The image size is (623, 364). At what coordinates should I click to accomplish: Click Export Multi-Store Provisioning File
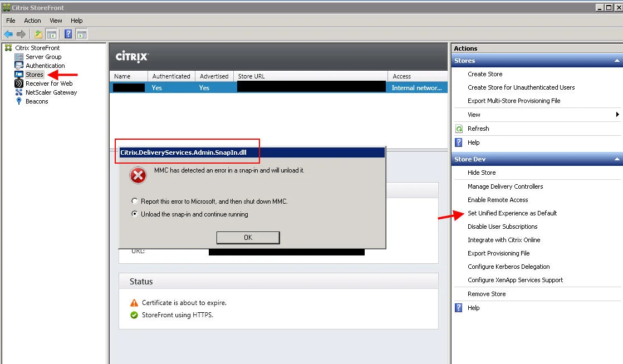(x=514, y=101)
